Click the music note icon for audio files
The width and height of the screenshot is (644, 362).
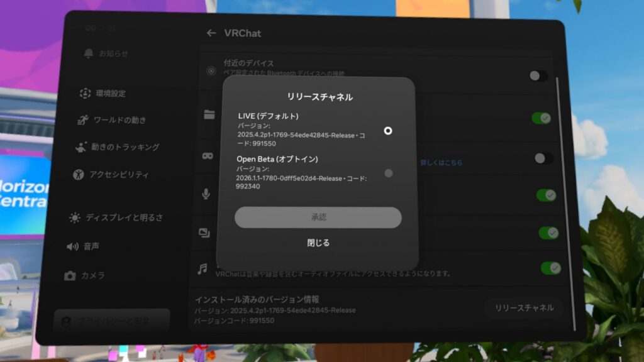tap(203, 268)
